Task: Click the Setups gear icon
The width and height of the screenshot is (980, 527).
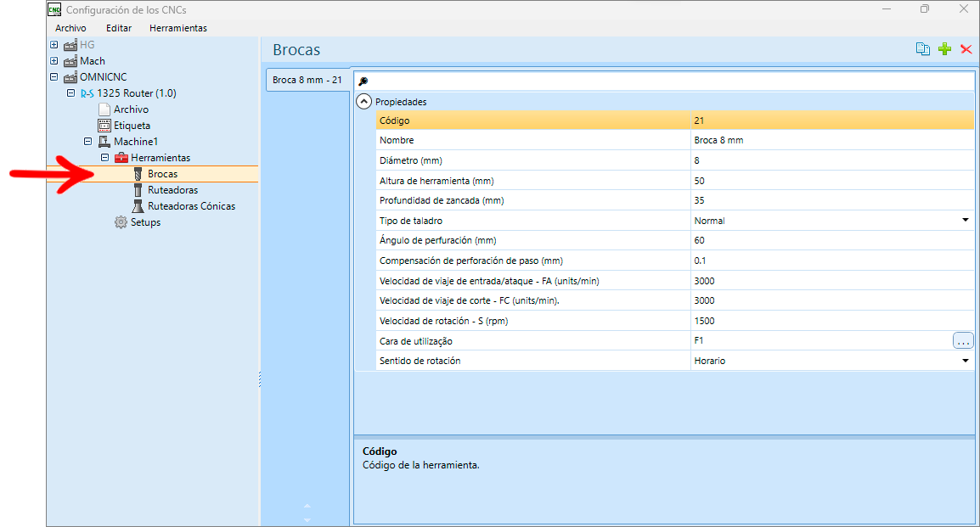Action: click(x=121, y=222)
